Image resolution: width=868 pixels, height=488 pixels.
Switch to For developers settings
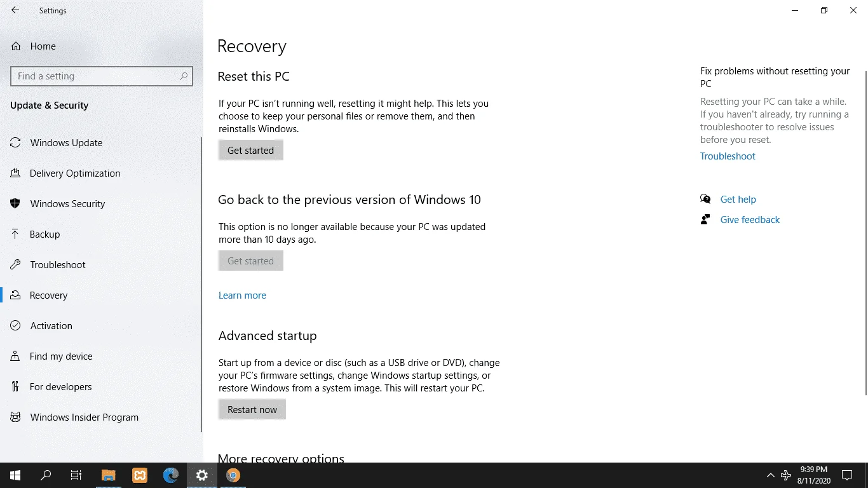[x=100, y=387]
